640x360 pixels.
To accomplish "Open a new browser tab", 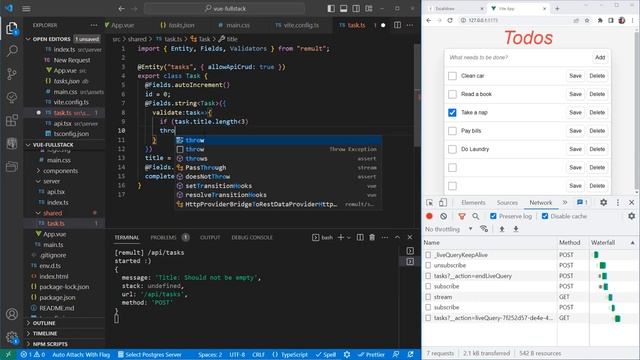I will coord(557,8).
